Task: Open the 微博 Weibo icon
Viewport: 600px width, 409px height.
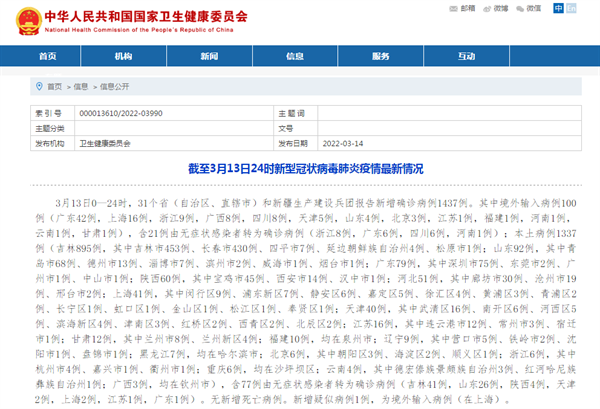Action: 487,9
